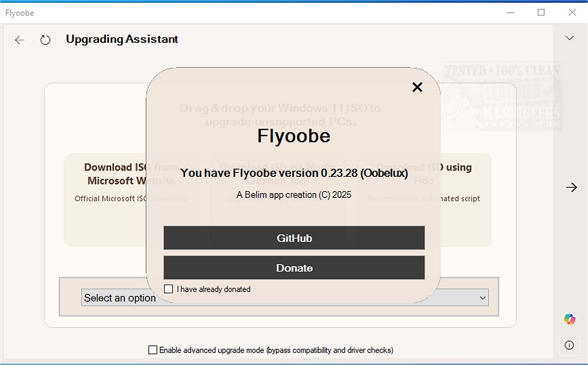Open the GitHub button
The width and height of the screenshot is (588, 365).
point(294,238)
